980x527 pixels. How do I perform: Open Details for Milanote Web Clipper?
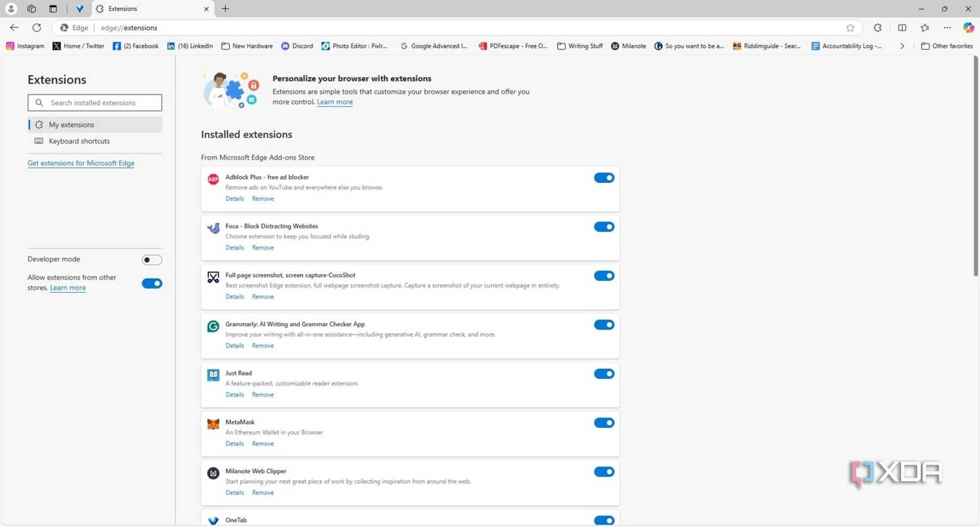pos(235,493)
